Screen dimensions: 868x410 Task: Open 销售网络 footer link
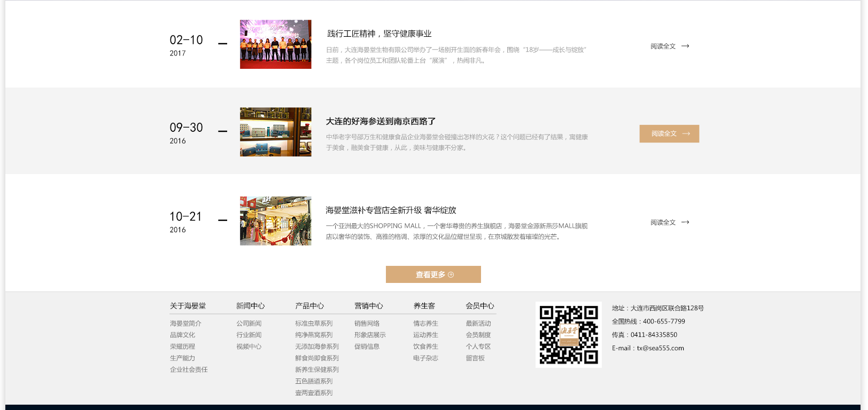point(367,324)
